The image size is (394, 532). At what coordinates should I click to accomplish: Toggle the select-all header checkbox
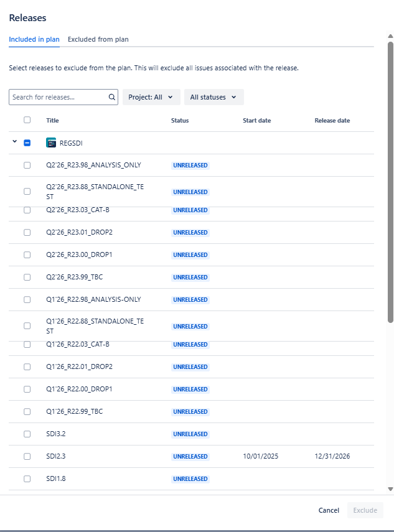coord(27,119)
